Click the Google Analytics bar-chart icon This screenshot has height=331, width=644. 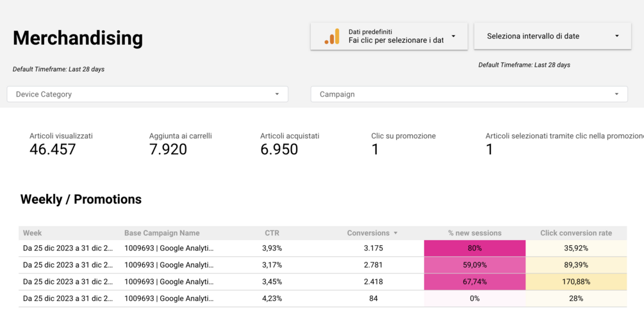click(x=333, y=36)
